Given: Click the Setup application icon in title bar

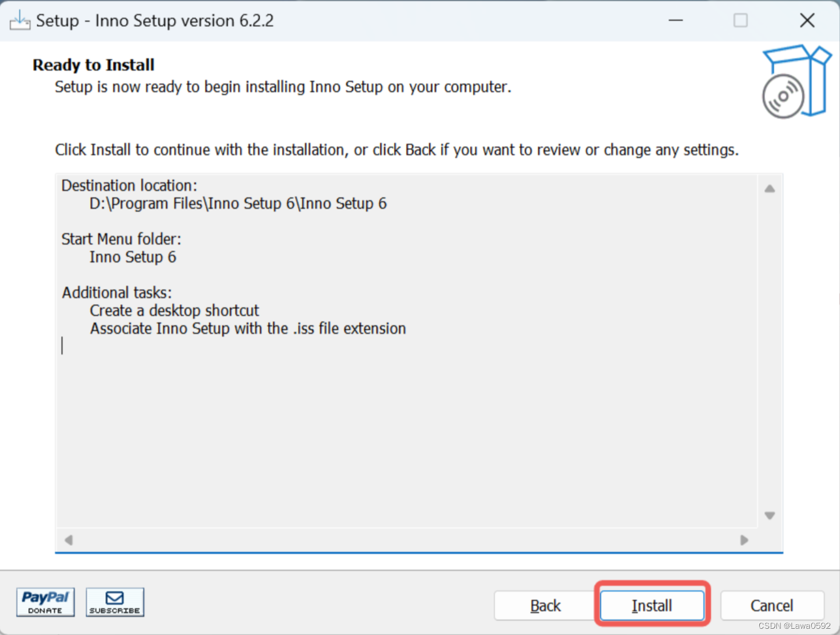Looking at the screenshot, I should tap(19, 19).
